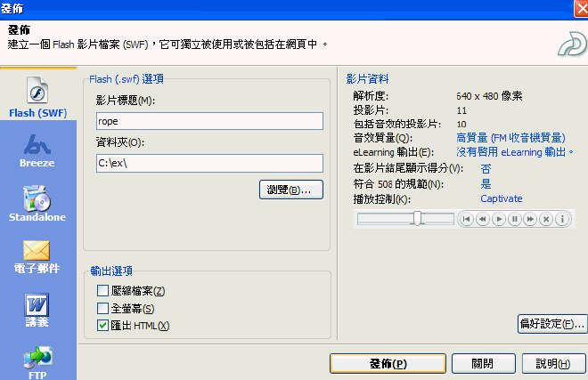Close the 發佈 dialog window
Viewport: 588px width, 380px height.
581,8
